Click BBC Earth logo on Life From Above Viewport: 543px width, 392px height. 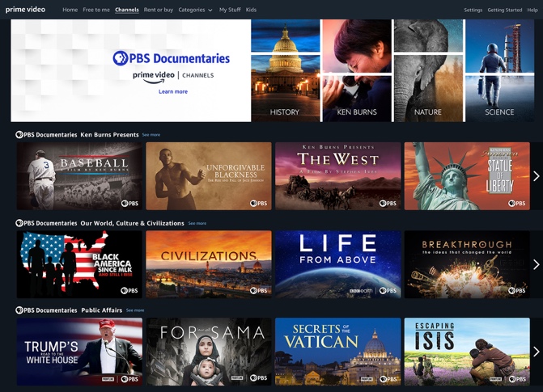click(361, 291)
